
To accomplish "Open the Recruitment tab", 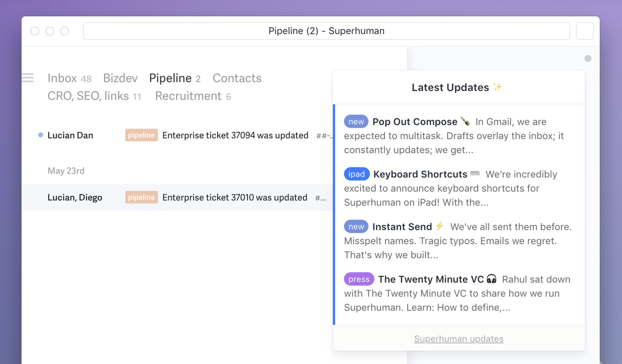I will [188, 96].
